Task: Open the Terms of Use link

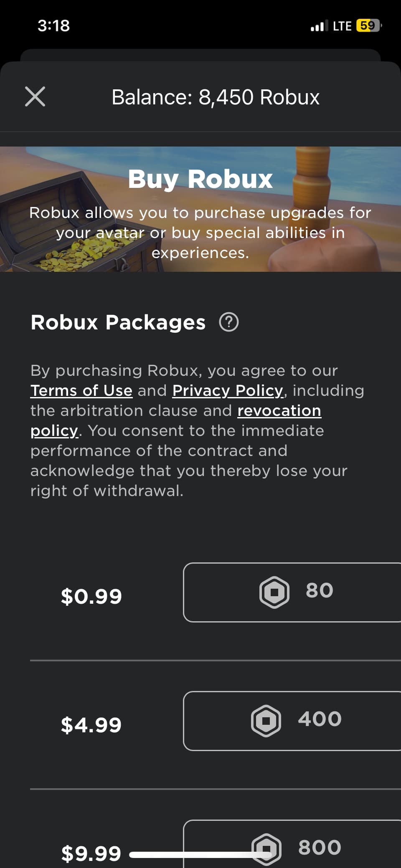Action: coord(81,391)
